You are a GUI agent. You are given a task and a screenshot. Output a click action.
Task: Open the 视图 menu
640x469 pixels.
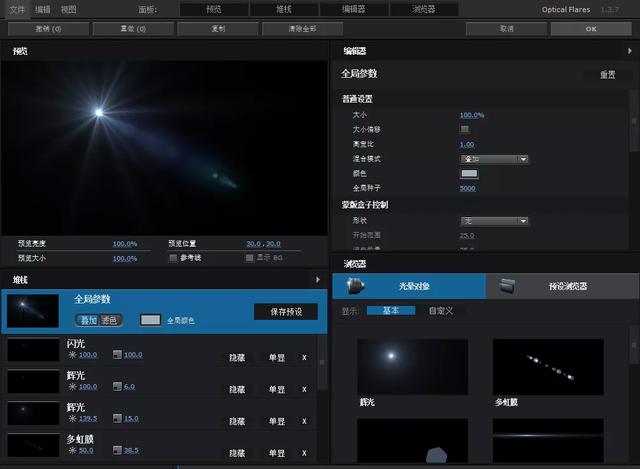coord(69,9)
